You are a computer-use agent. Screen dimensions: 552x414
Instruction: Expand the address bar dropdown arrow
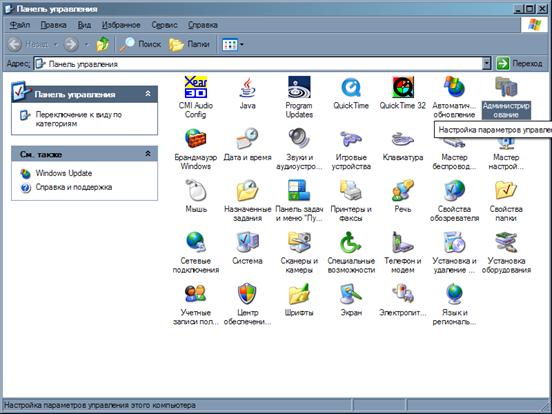click(x=487, y=64)
